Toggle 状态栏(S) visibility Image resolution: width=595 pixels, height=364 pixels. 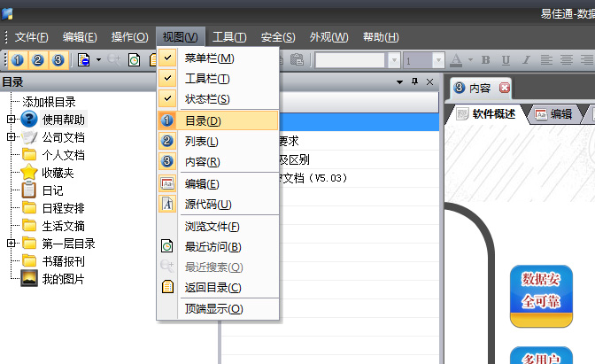207,99
